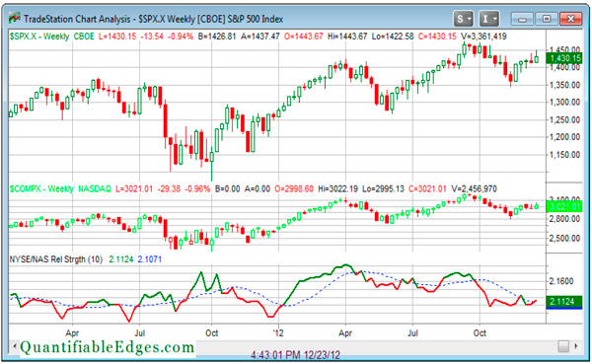Viewport: 592px width, 364px height.
Task: Click the blue indicator value '2.1071'
Action: click(x=150, y=259)
